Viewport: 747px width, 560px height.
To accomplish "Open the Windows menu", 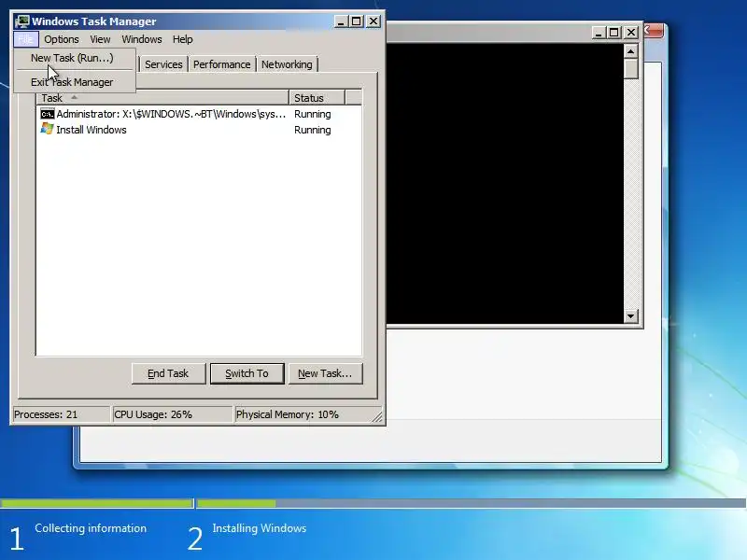I will coord(142,39).
